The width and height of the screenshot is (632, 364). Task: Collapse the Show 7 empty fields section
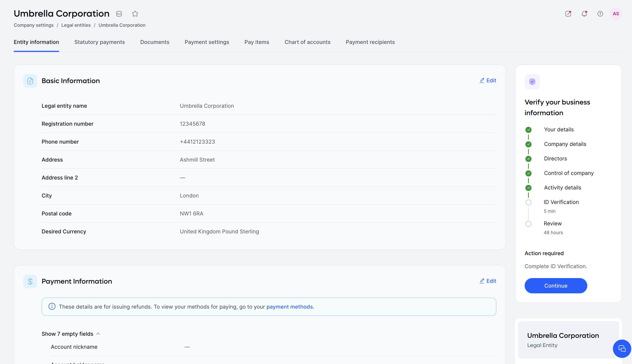point(71,334)
